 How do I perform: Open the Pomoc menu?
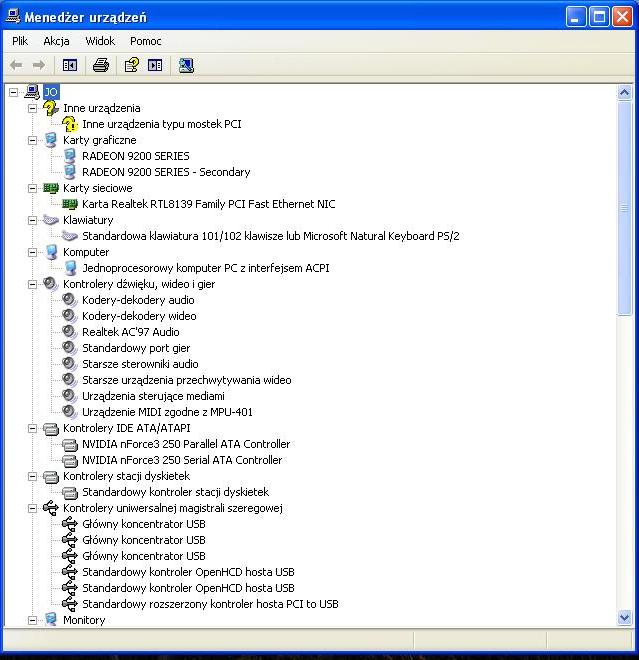tap(146, 41)
